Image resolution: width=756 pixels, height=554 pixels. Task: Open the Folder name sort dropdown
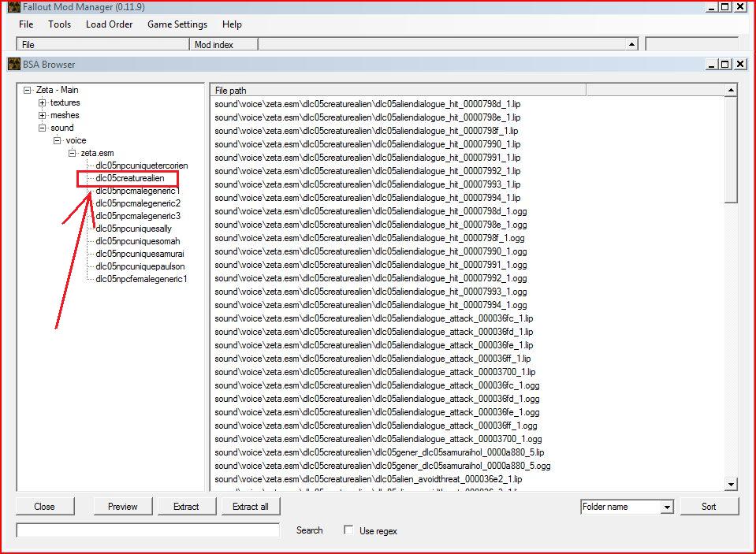coord(667,507)
